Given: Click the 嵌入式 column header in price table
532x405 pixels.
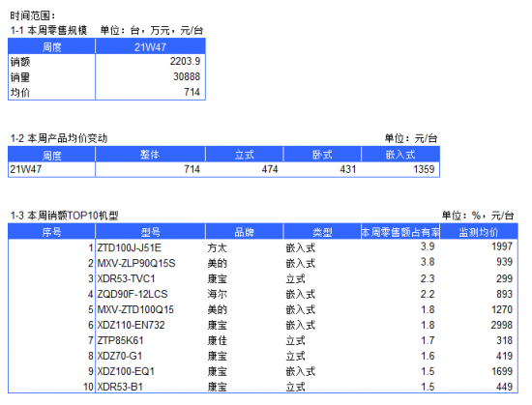Looking at the screenshot, I should click(400, 155).
